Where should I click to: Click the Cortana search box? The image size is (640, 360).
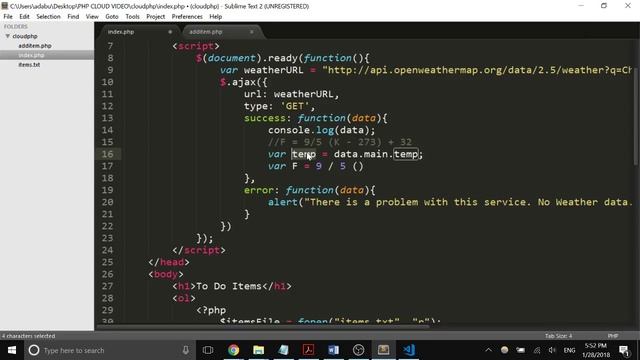point(110,350)
